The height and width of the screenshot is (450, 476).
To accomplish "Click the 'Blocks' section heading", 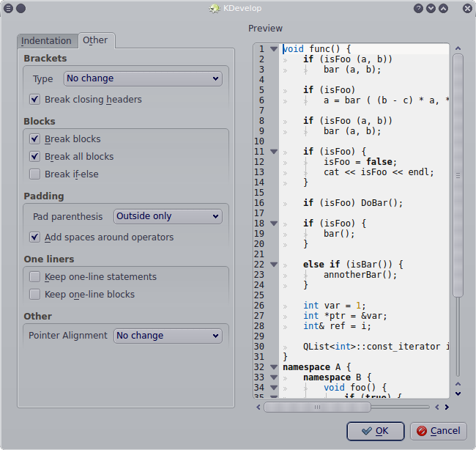I will pos(40,121).
